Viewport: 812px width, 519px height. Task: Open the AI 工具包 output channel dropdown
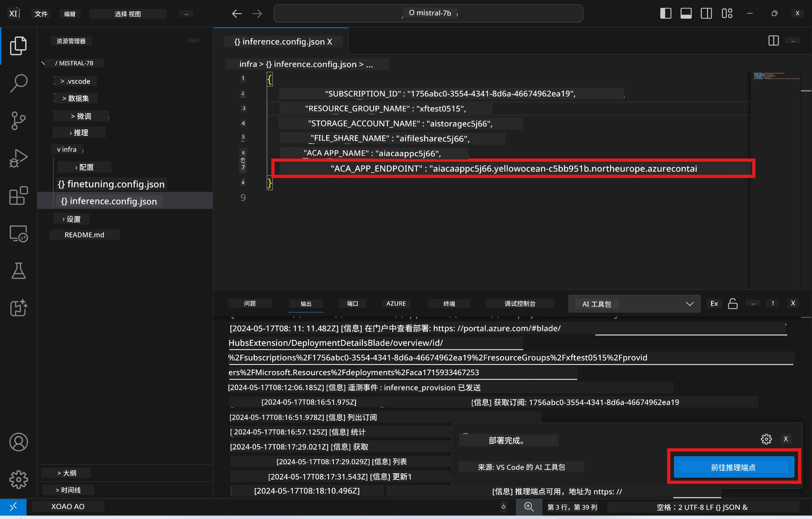point(634,304)
